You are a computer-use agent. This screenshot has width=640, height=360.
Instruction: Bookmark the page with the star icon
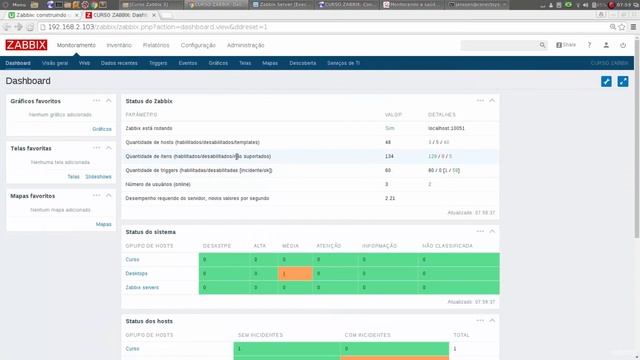pos(622,27)
